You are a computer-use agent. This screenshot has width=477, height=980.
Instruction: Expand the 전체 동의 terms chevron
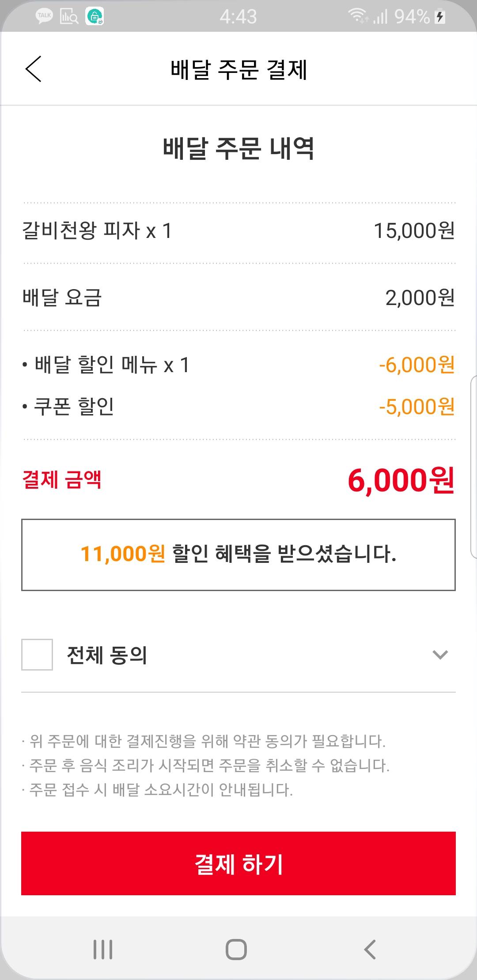pyautogui.click(x=440, y=654)
